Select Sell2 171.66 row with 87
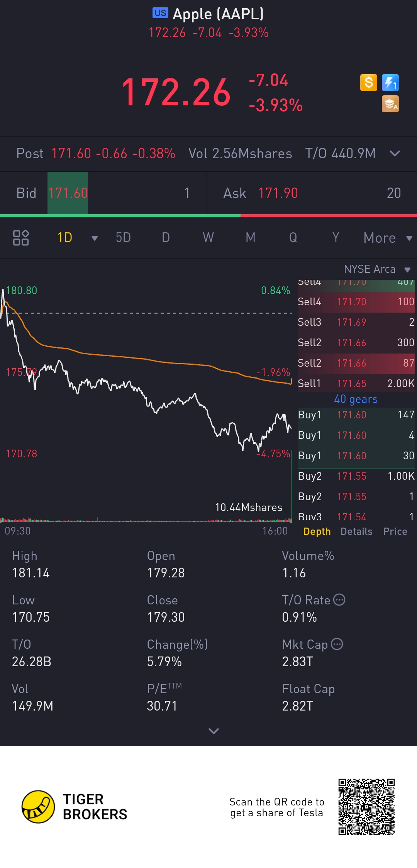Screen dimensions: 417x868 tap(356, 363)
